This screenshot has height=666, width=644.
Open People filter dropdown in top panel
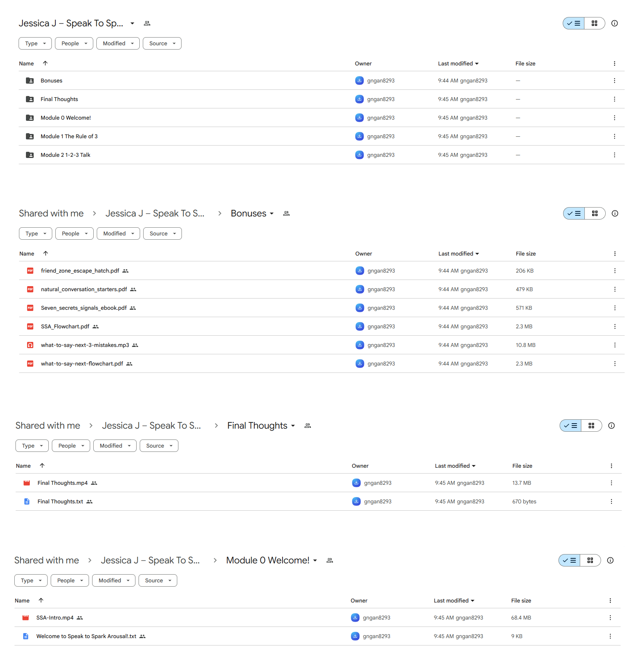click(74, 43)
